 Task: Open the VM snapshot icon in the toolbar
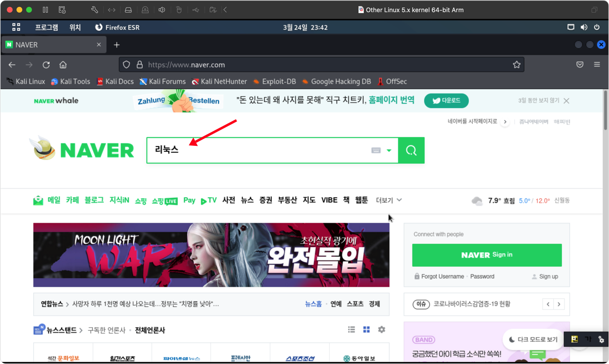coord(62,10)
